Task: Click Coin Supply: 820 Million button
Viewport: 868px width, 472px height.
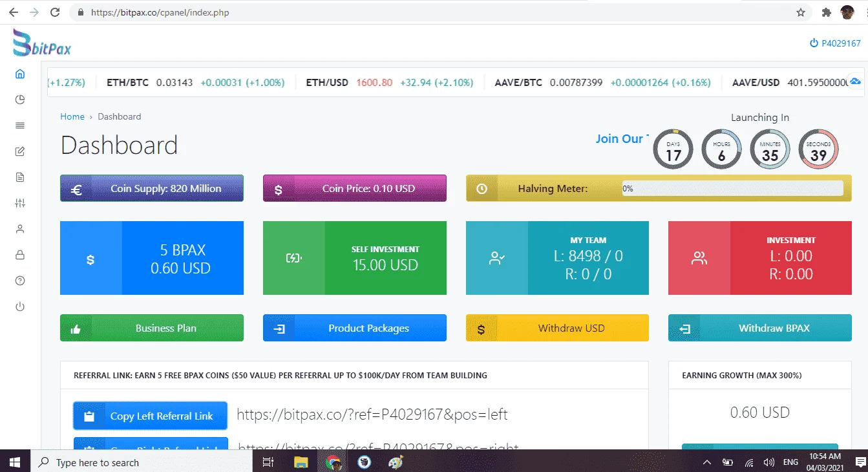Action: point(152,188)
